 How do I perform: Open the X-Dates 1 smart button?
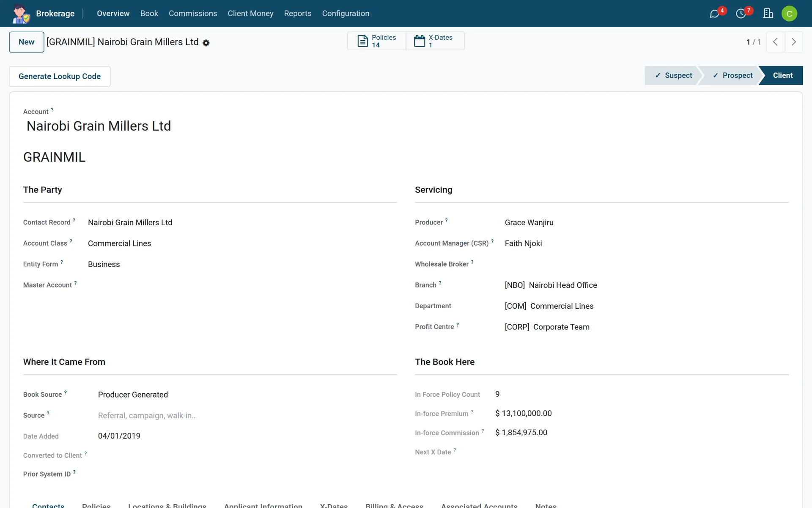pyautogui.click(x=435, y=41)
